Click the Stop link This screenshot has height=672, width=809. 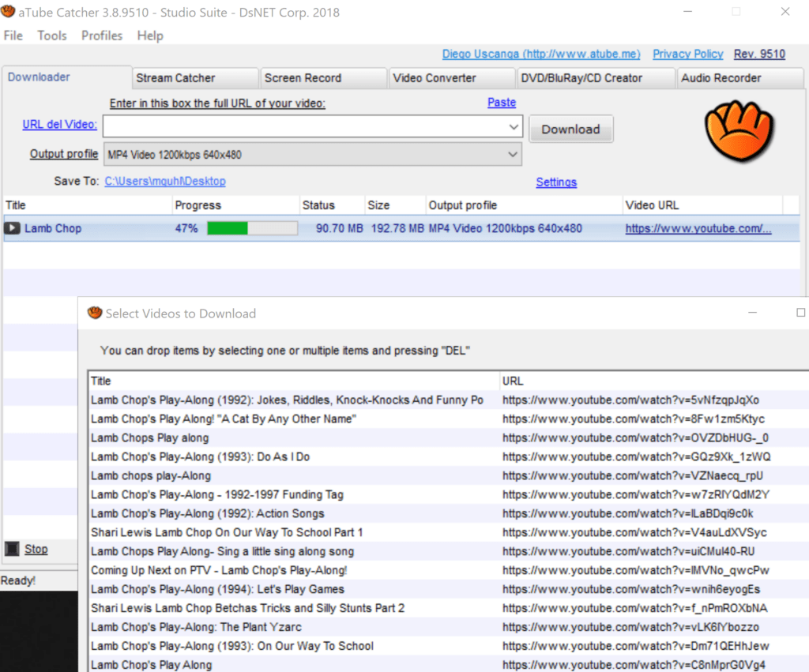point(36,549)
